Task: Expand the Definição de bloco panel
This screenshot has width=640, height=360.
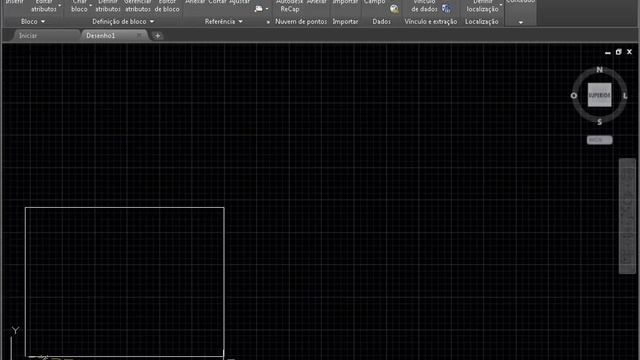Action: 123,21
